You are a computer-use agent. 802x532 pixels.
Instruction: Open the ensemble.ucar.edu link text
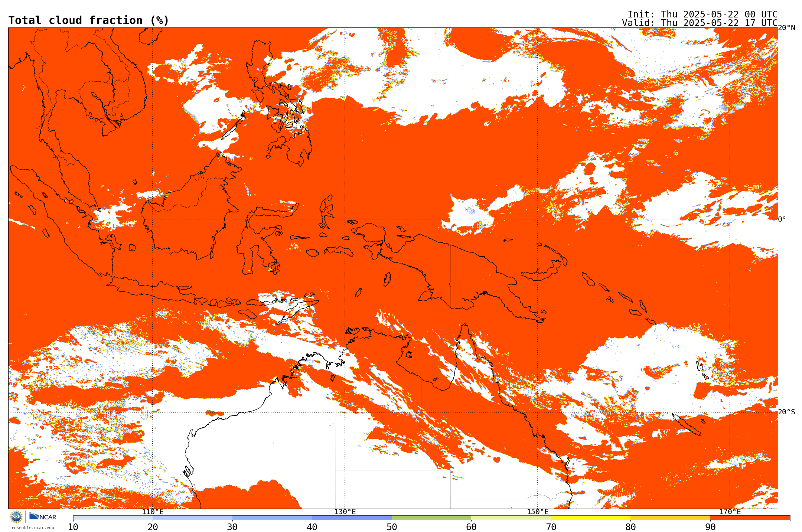tap(33, 528)
